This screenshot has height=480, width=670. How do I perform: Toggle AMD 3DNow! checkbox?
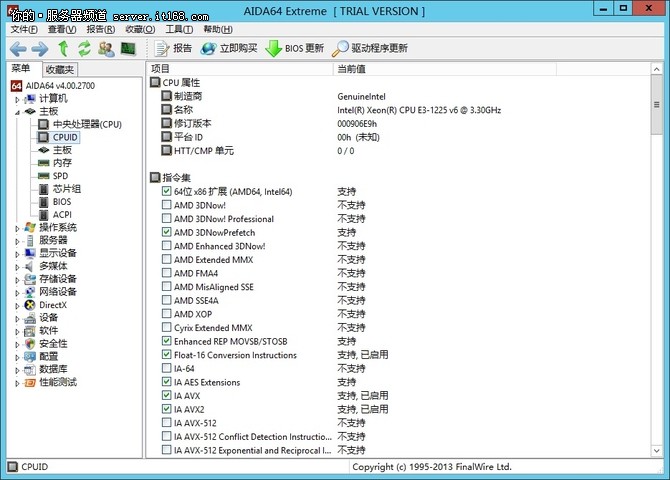pyautogui.click(x=167, y=205)
